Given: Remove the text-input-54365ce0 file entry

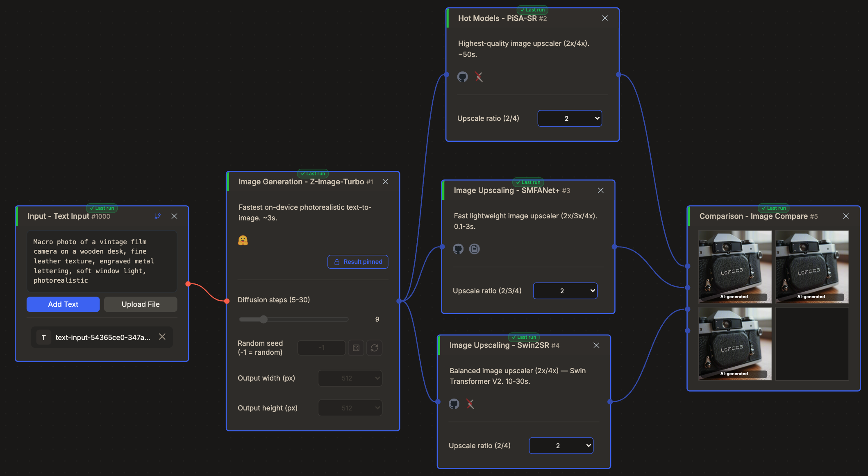Looking at the screenshot, I should (x=162, y=337).
